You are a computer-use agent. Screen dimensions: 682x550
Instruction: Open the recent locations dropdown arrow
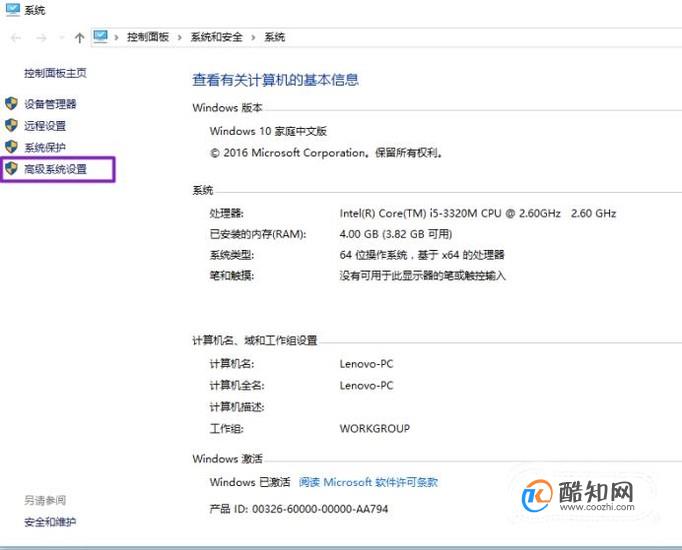click(x=62, y=38)
